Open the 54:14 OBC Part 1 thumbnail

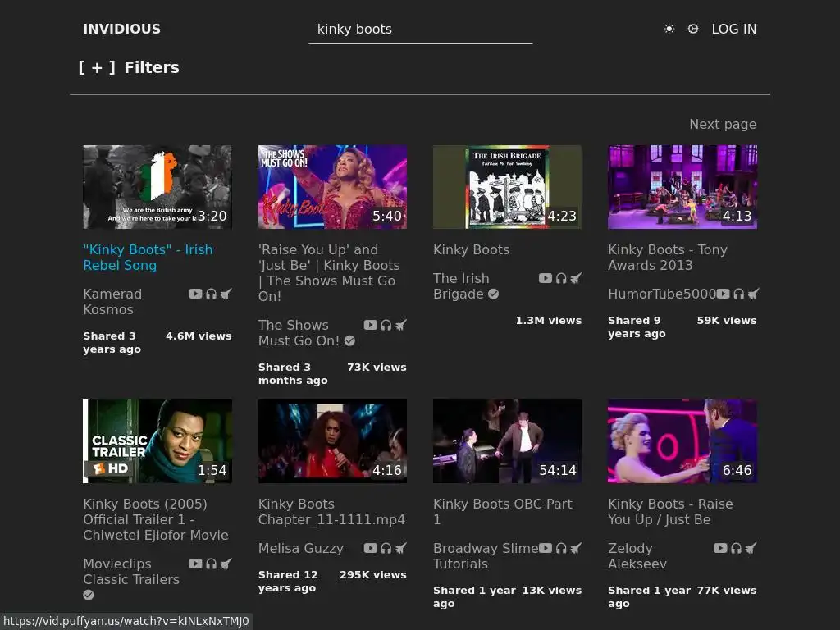pyautogui.click(x=507, y=441)
